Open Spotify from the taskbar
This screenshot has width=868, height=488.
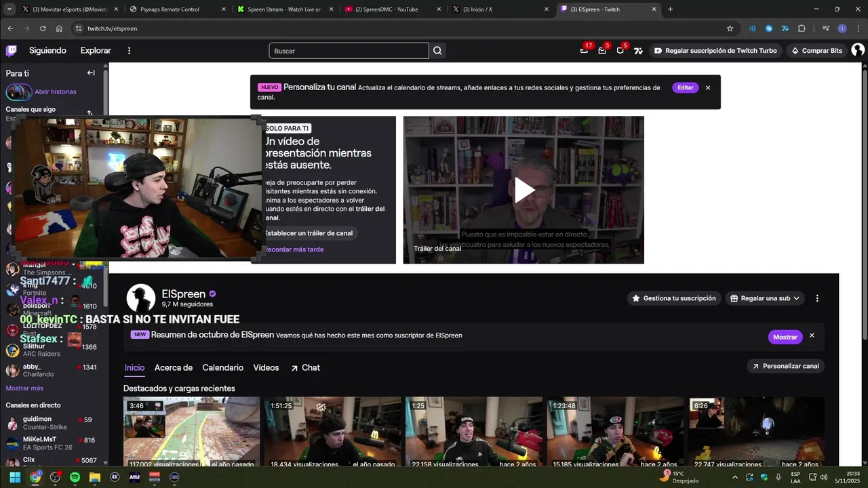[x=75, y=477]
